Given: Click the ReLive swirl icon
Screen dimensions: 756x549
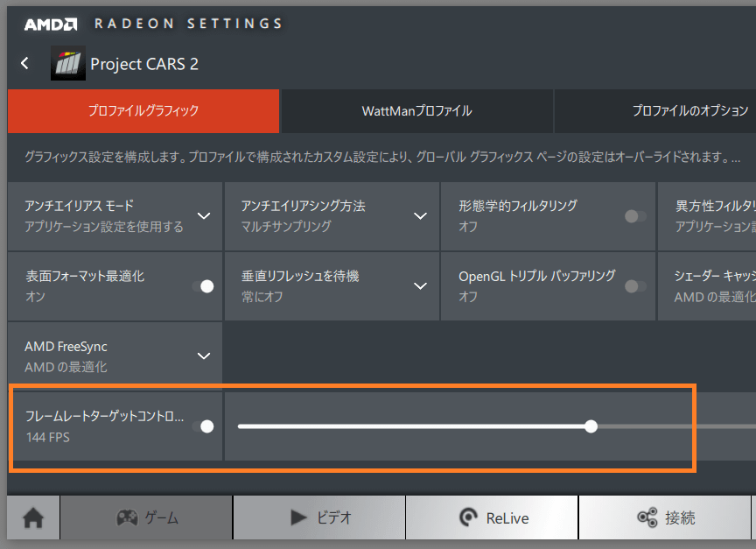Looking at the screenshot, I should [468, 517].
